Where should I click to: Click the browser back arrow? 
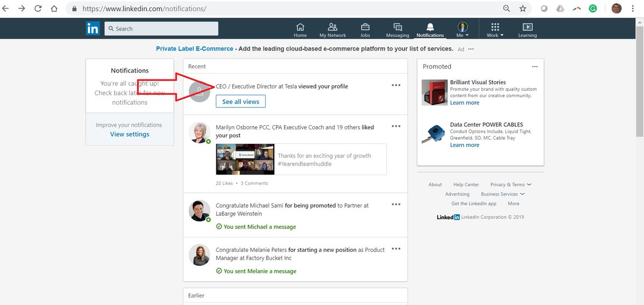point(6,9)
